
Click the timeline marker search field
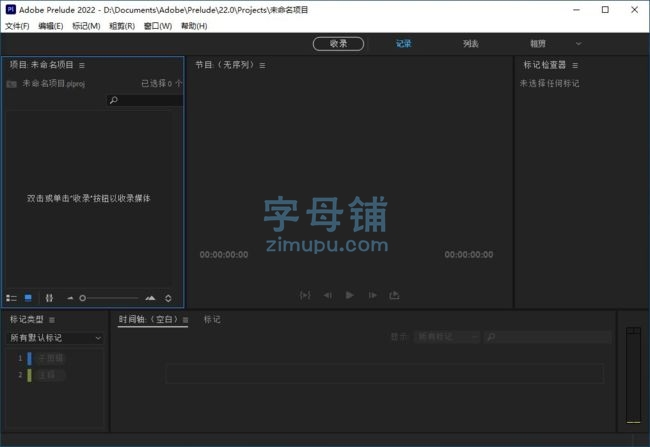coord(547,337)
